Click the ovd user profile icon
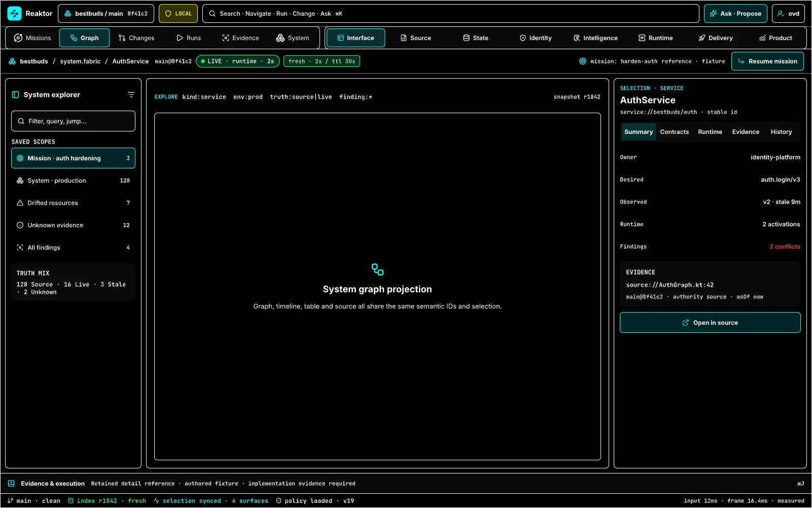This screenshot has width=812, height=508. tap(781, 14)
